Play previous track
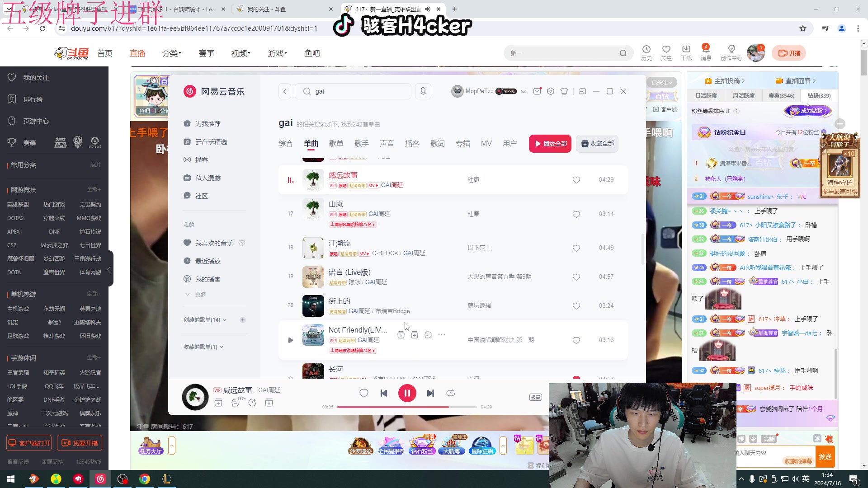 384,394
